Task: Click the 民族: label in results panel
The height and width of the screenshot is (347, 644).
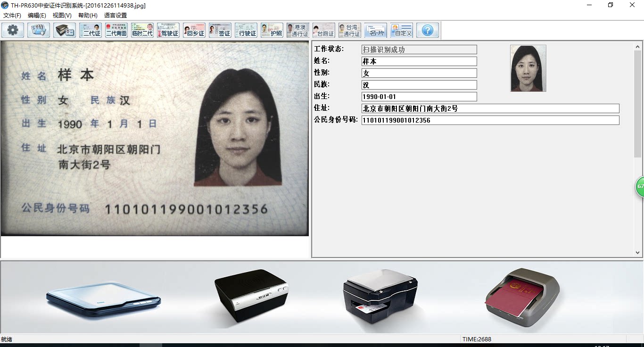Action: pos(322,84)
